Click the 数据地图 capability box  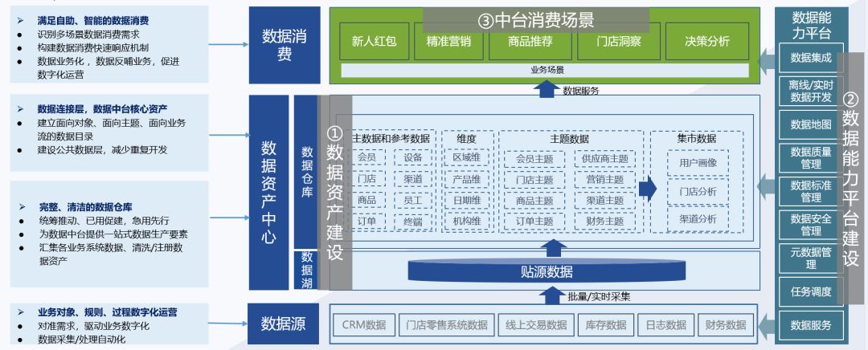click(811, 124)
